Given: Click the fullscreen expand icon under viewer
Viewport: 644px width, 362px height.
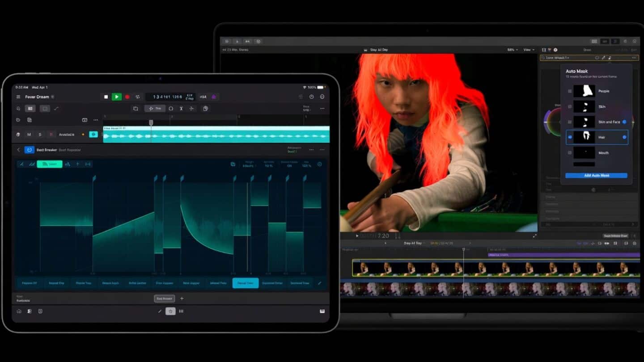Looking at the screenshot, I should pyautogui.click(x=534, y=236).
